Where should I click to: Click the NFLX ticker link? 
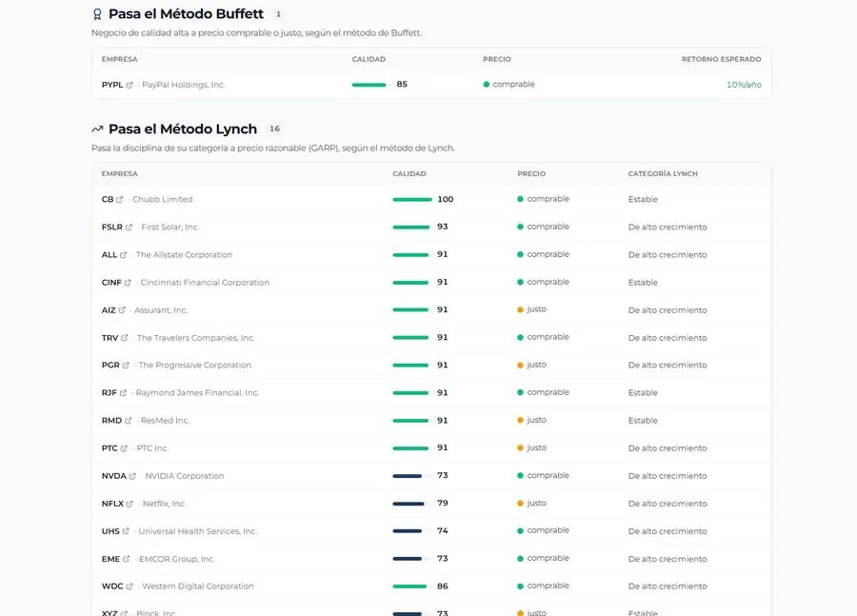click(x=112, y=504)
